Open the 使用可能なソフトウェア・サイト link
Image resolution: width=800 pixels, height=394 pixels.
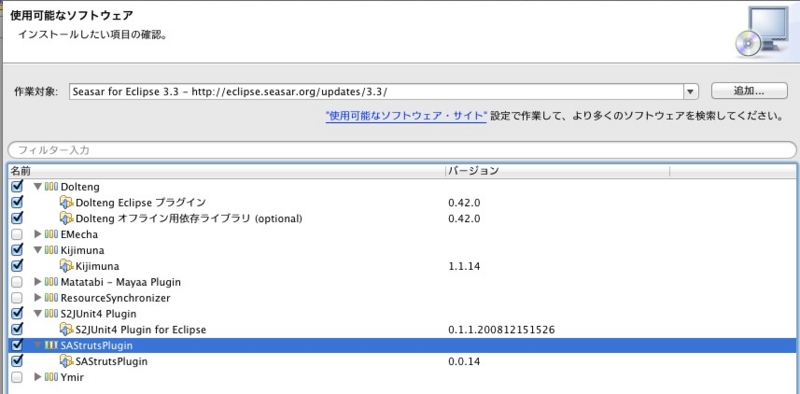[406, 116]
